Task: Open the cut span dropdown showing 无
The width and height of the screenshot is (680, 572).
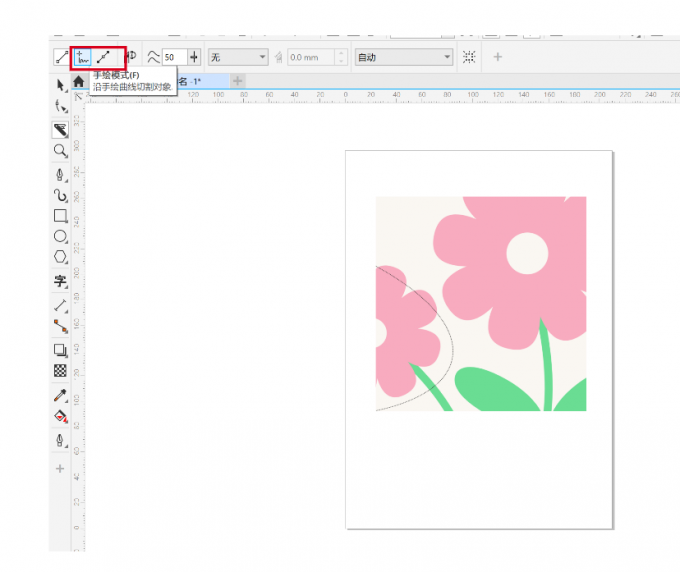Action: click(x=237, y=58)
